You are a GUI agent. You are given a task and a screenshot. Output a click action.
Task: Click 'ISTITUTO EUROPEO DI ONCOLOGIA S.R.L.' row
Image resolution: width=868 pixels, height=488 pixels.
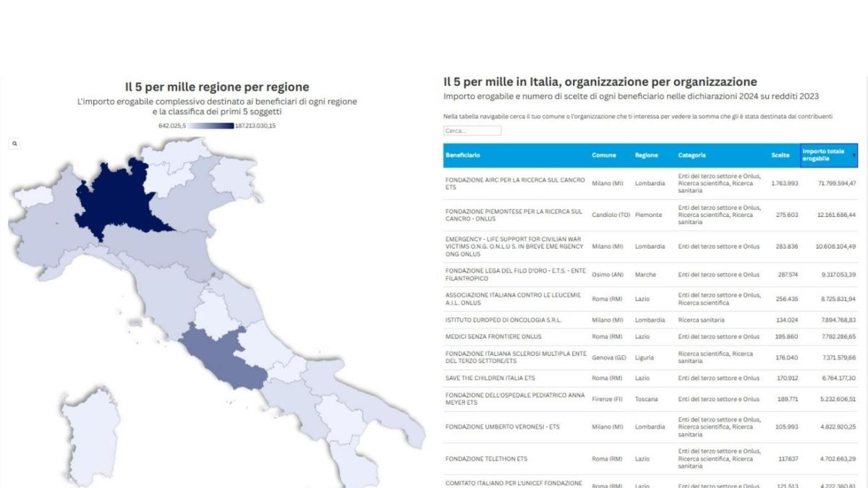[651, 320]
